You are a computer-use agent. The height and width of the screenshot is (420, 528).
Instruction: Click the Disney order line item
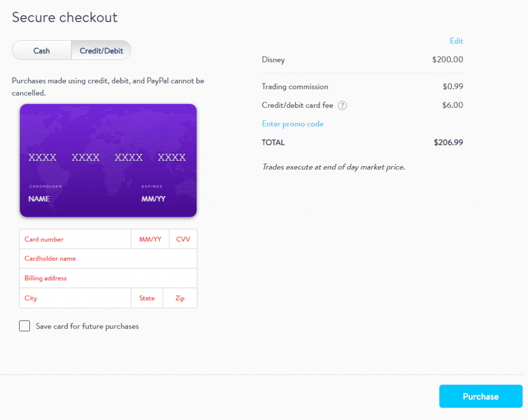pos(362,60)
